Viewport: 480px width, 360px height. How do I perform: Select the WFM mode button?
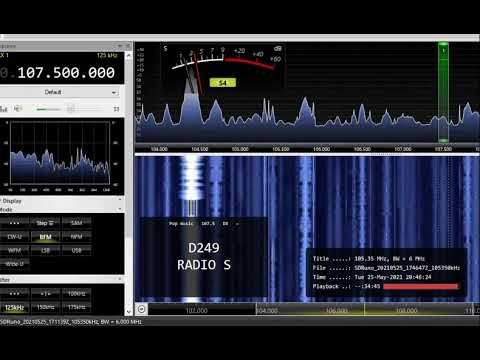[x=14, y=250]
